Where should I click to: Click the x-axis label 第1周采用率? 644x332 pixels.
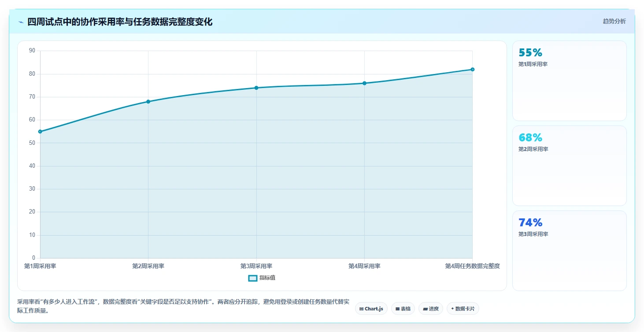[x=40, y=266]
